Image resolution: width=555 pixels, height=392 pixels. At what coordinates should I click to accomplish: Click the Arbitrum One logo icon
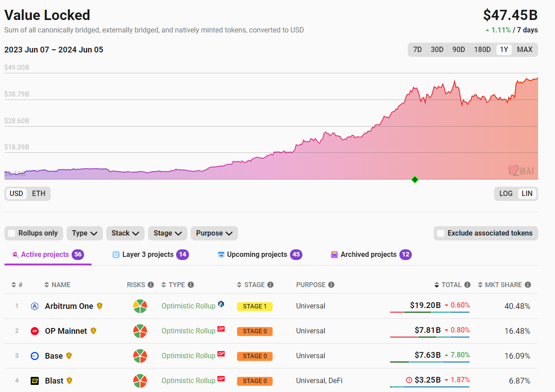tap(35, 306)
